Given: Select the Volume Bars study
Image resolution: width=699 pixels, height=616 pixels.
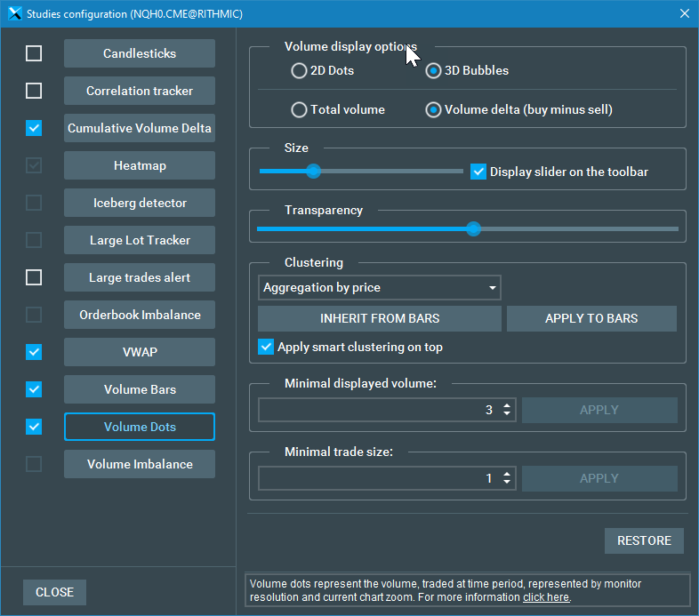Looking at the screenshot, I should point(140,389).
